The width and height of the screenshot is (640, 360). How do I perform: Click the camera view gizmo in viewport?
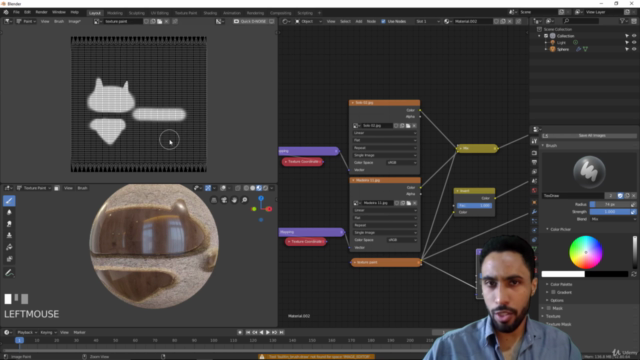coord(224,200)
